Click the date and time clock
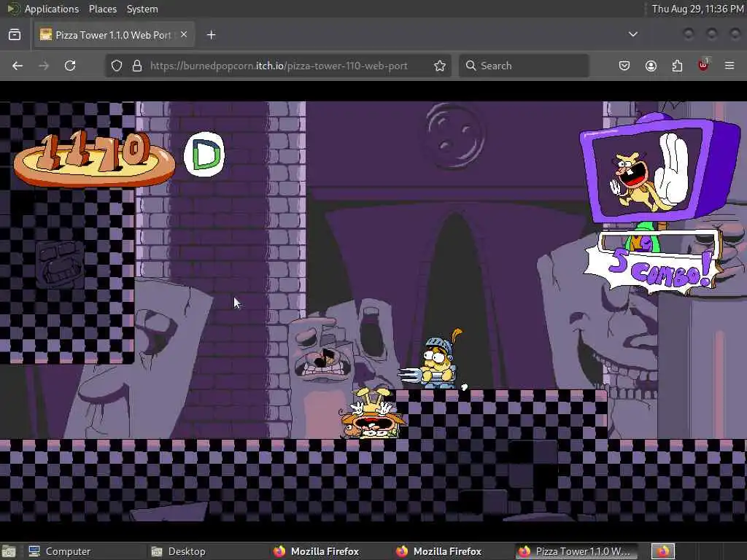Viewport: 747px width, 560px height. pyautogui.click(x=697, y=9)
